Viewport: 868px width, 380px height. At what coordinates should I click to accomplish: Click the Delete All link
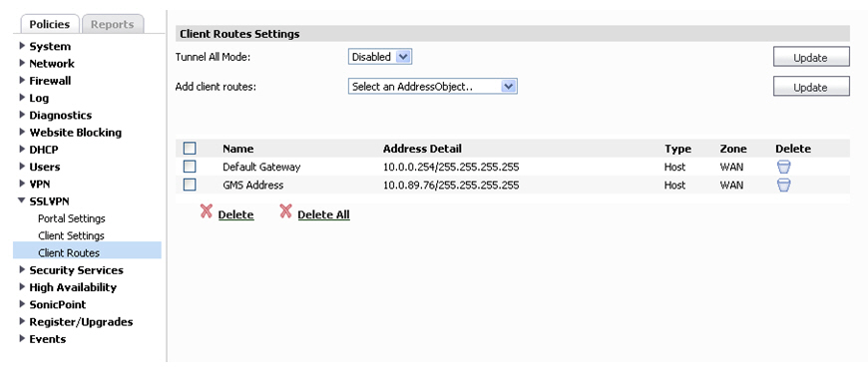point(323,214)
